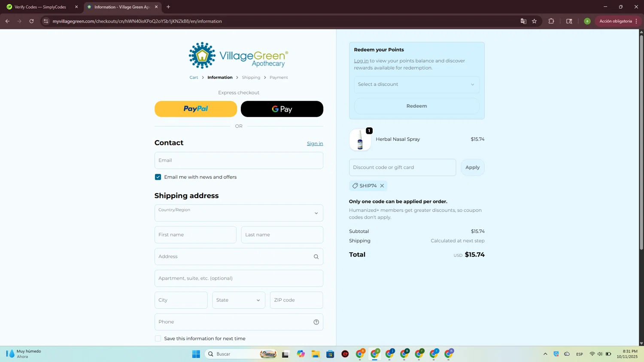Click the City field

[181, 300]
